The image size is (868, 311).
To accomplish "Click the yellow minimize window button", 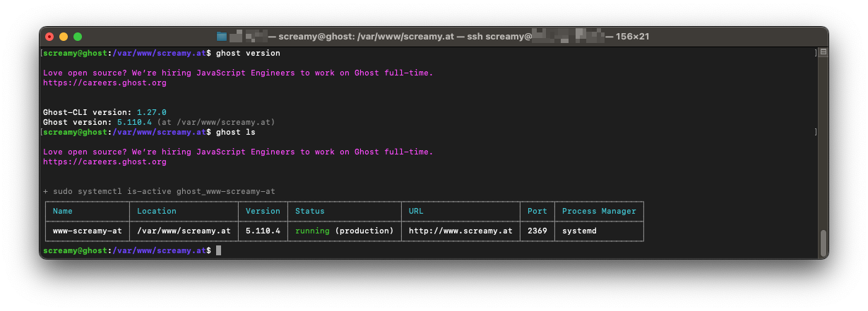I will [x=64, y=37].
